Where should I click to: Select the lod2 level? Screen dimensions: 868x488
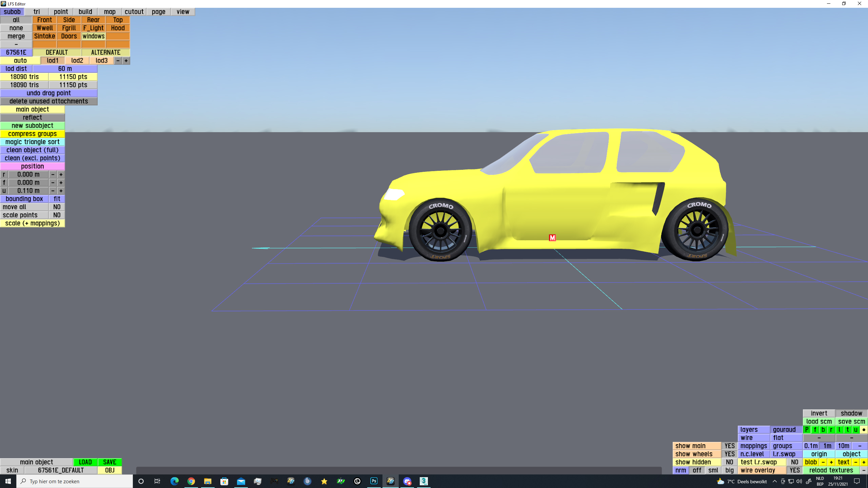pyautogui.click(x=77, y=61)
